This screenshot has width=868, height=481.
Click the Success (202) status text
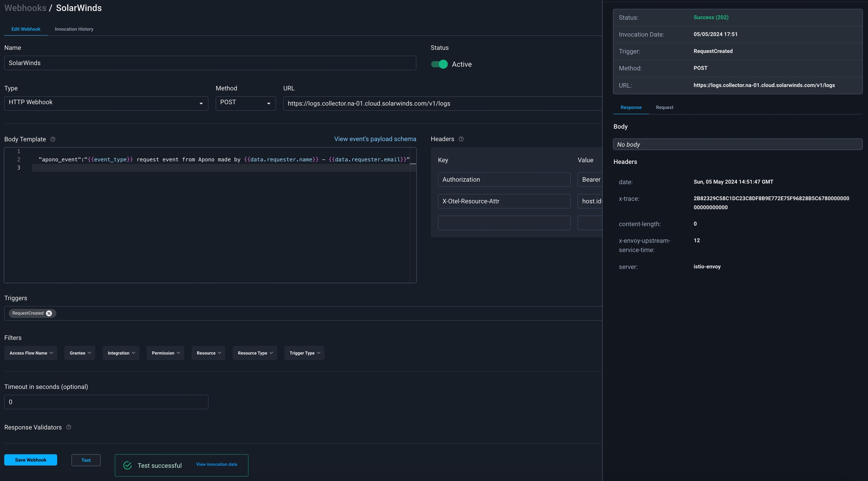pyautogui.click(x=711, y=17)
